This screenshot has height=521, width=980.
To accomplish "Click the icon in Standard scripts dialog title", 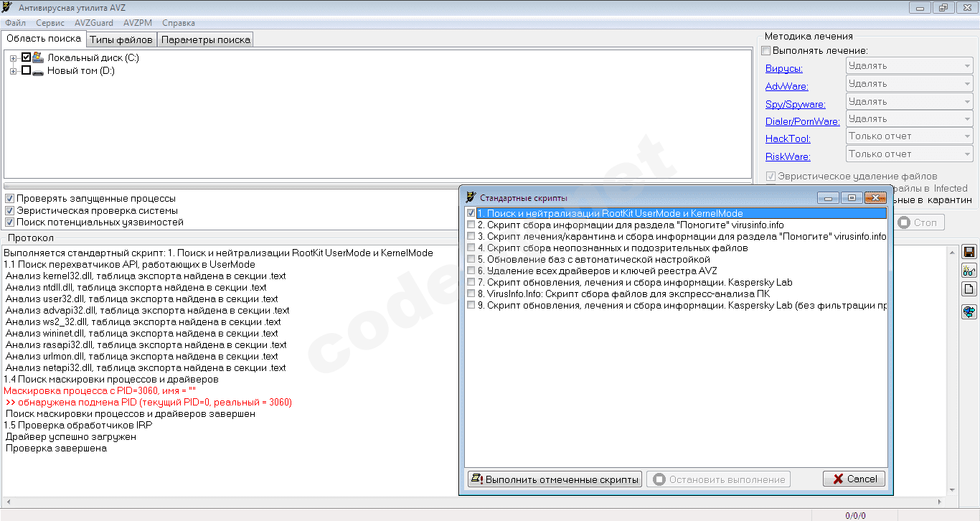I will pyautogui.click(x=471, y=197).
